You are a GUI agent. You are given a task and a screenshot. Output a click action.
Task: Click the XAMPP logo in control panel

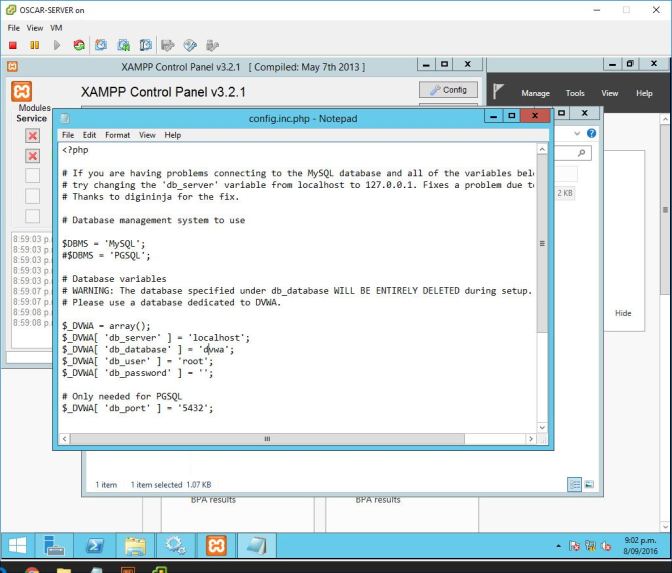[x=21, y=91]
